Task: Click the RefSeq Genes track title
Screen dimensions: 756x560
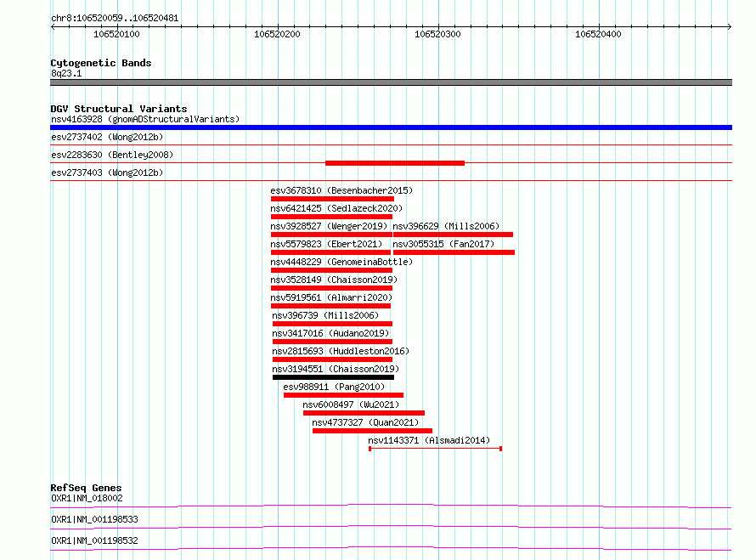Action: pos(86,488)
